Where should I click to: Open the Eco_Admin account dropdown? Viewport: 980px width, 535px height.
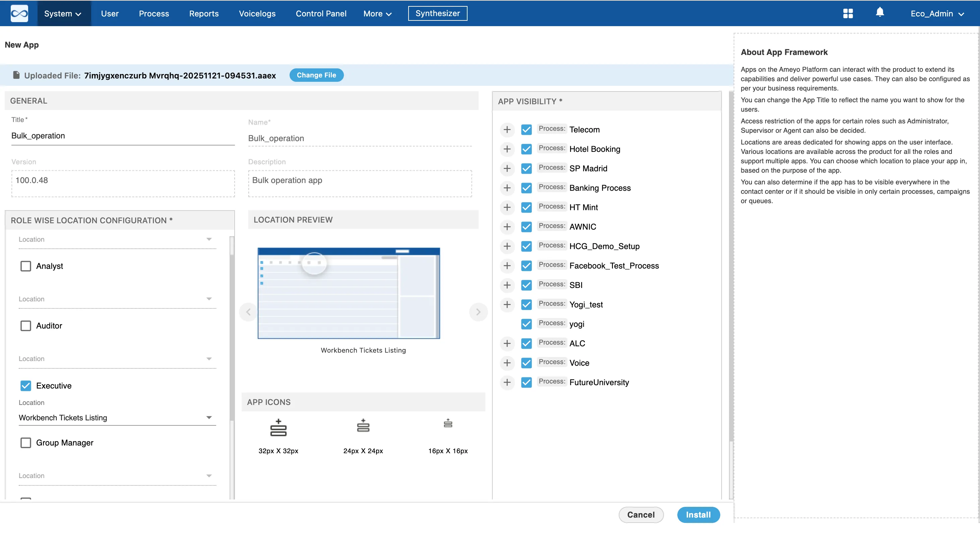pos(937,13)
